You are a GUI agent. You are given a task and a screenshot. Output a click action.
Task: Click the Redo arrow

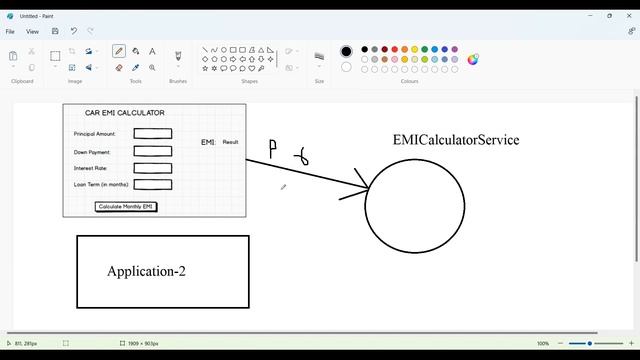(x=90, y=31)
